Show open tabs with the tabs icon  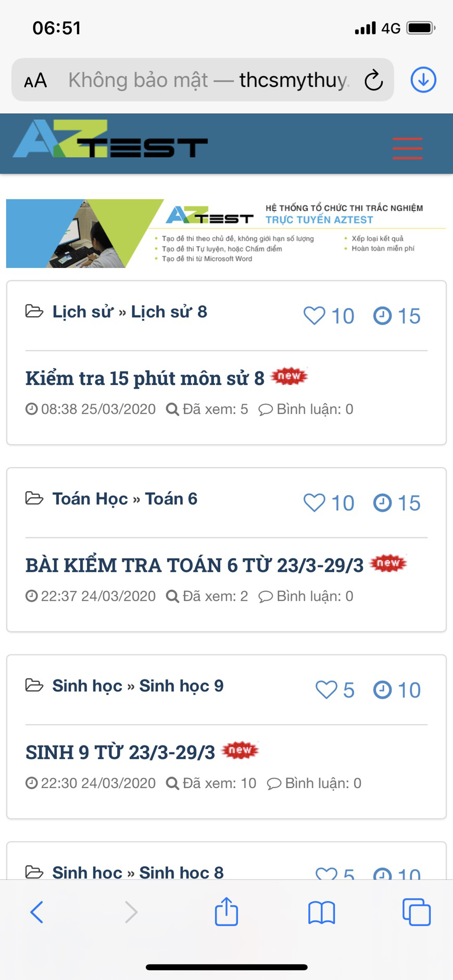417,912
